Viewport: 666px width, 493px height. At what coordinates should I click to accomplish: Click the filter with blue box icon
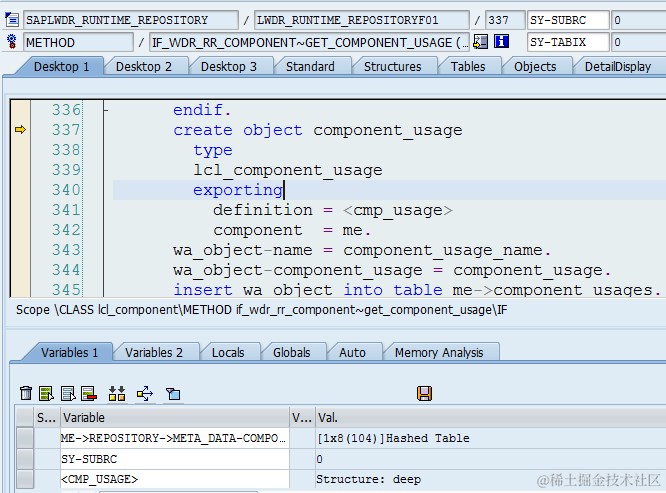(x=173, y=394)
